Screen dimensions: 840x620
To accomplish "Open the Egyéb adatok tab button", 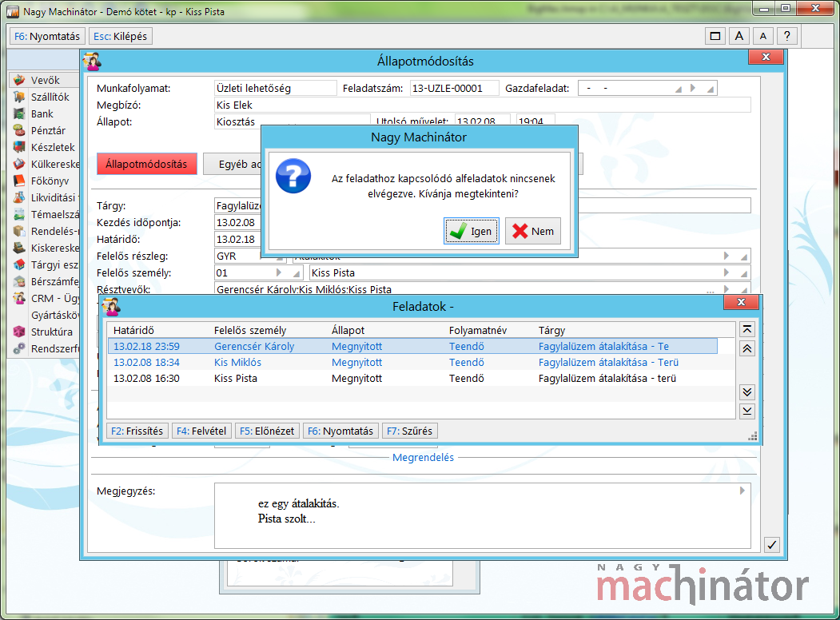I will [233, 164].
